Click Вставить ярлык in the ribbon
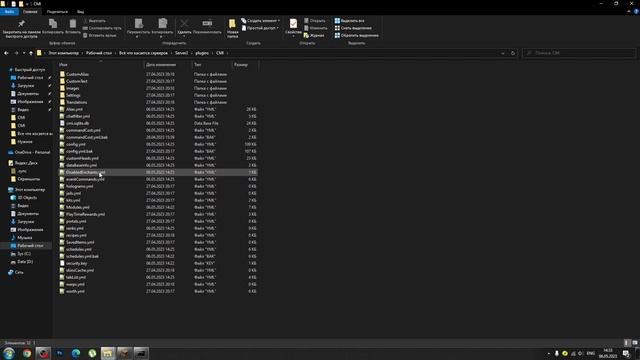The height and width of the screenshot is (360, 640). tap(100, 36)
